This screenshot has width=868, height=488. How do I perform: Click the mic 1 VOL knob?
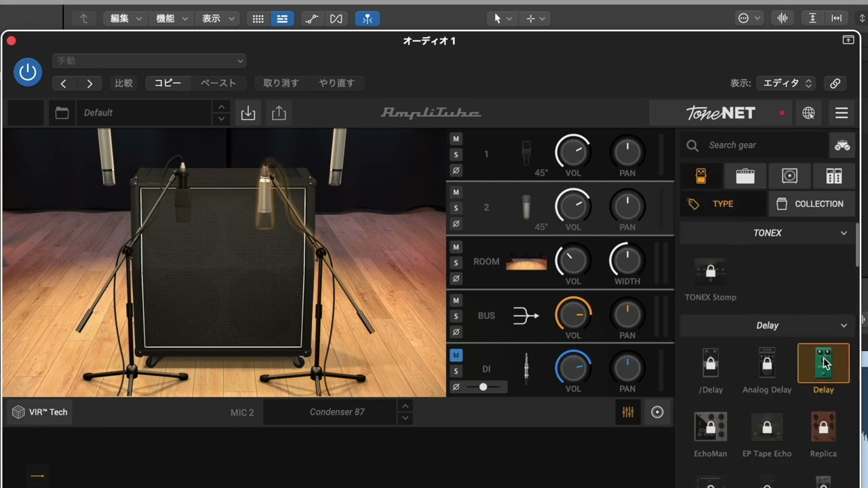pos(573,152)
